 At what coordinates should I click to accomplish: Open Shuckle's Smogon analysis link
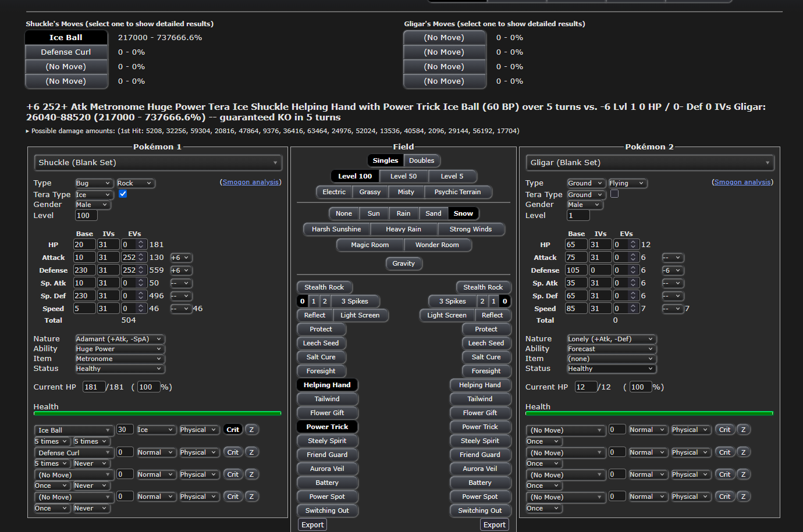pyautogui.click(x=250, y=182)
